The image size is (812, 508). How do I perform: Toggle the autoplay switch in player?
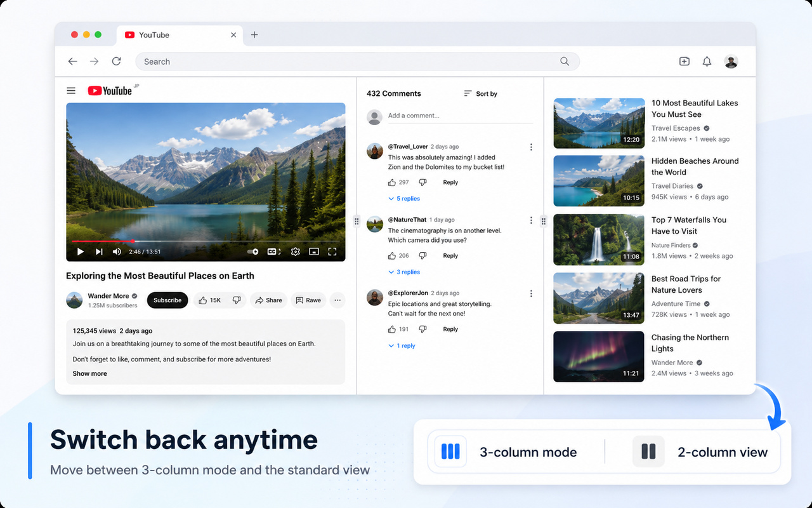tap(252, 252)
